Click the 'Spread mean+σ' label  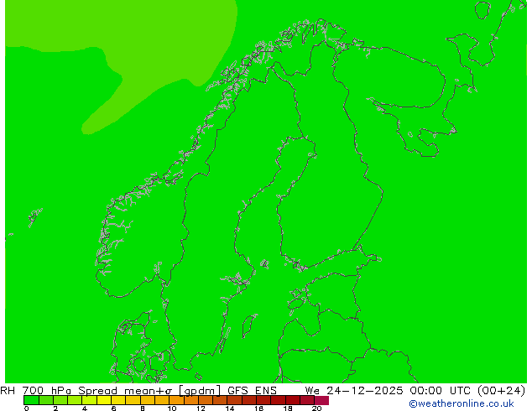[x=125, y=391]
